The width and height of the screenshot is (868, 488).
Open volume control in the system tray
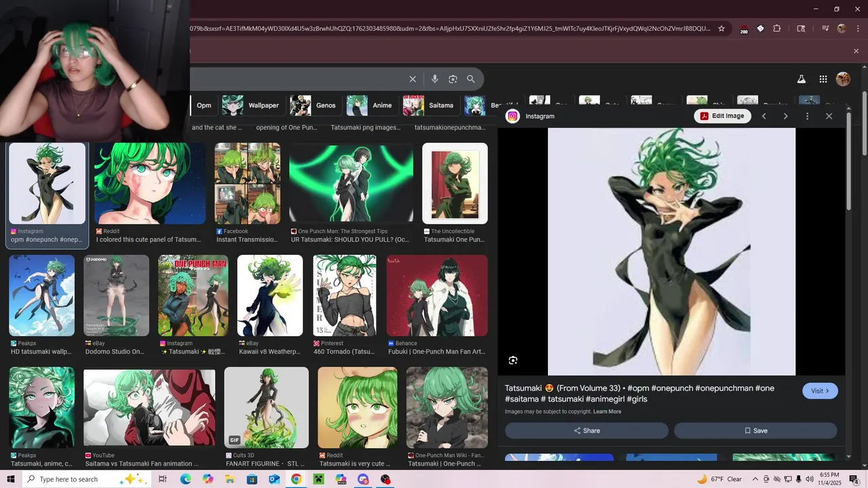tap(809, 479)
